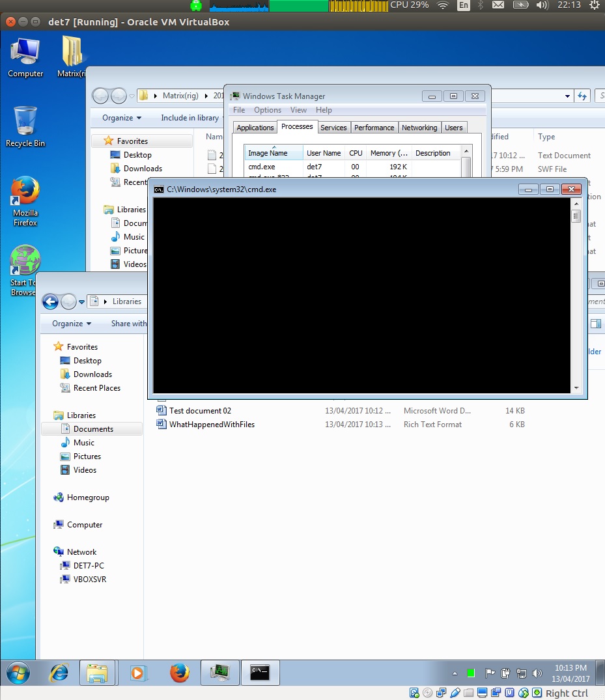Open the Help menu in Task Manager
Screen dimensions: 605x700
tap(324, 110)
